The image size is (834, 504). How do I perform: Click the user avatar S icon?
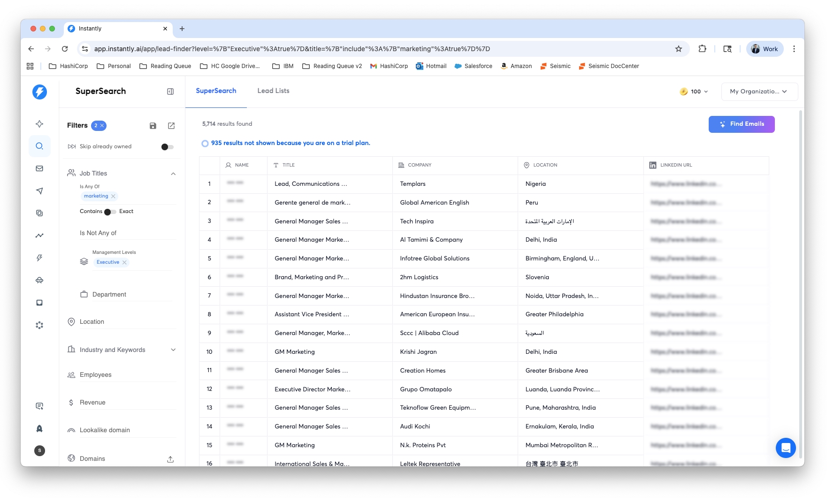[39, 451]
